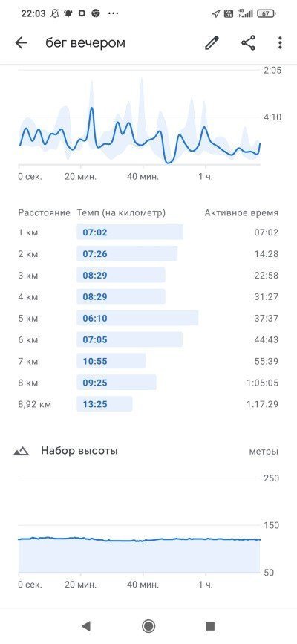Tap the battery indicator in status bar
This screenshot has height=644, width=297.
tap(266, 13)
